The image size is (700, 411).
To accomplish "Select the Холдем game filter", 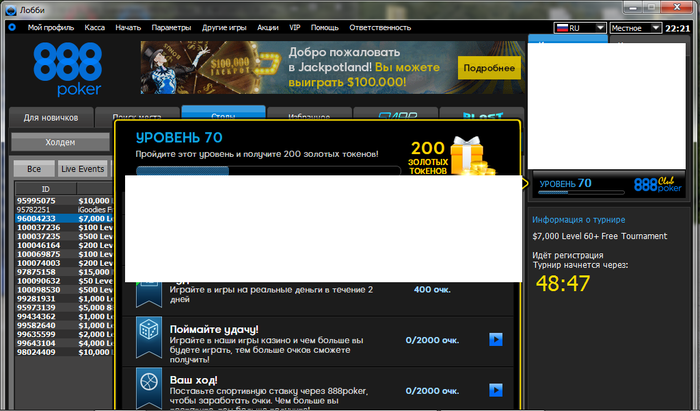I will (x=60, y=142).
